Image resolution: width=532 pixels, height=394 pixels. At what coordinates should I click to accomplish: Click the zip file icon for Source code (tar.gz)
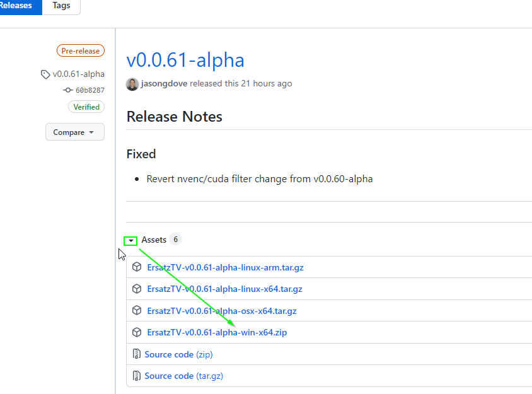point(136,376)
